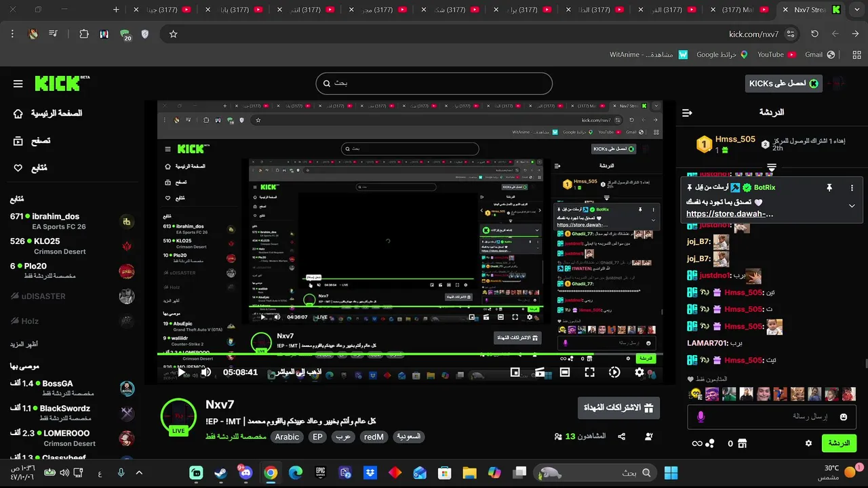Reload the page in the browser
868x488 pixels.
click(x=814, y=34)
